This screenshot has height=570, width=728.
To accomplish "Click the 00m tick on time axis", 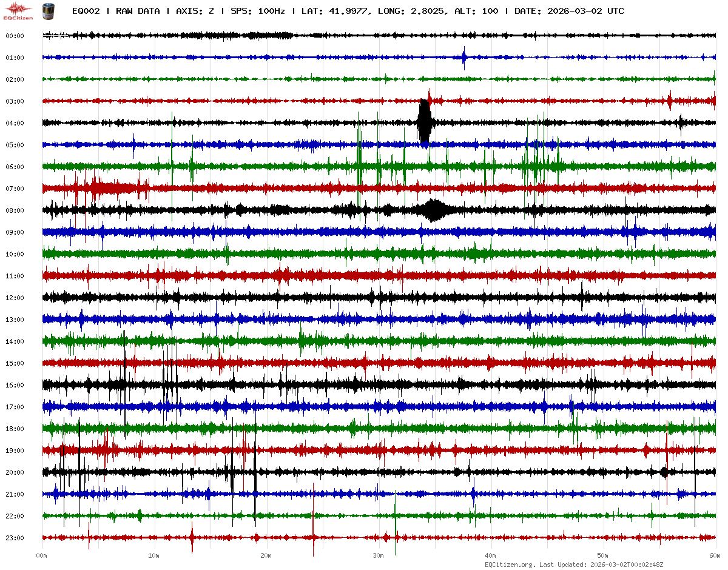I will (x=42, y=555).
